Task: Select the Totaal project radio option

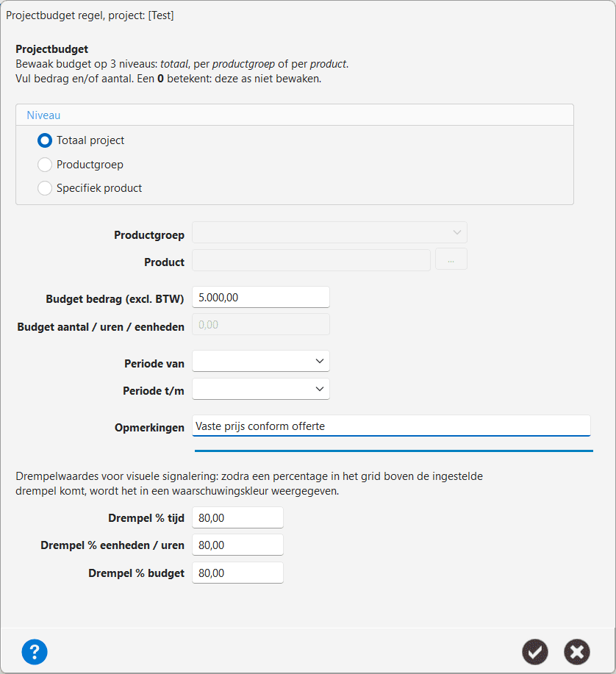Action: pyautogui.click(x=45, y=140)
